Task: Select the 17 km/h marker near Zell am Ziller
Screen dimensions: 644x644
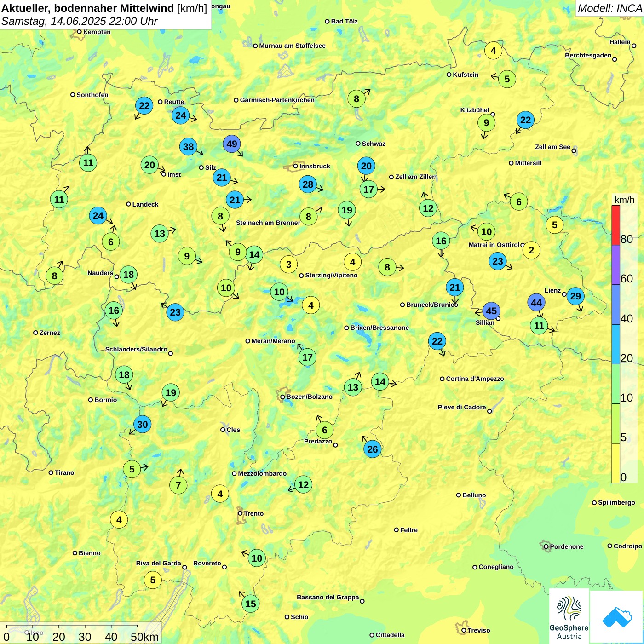Action: click(x=368, y=189)
